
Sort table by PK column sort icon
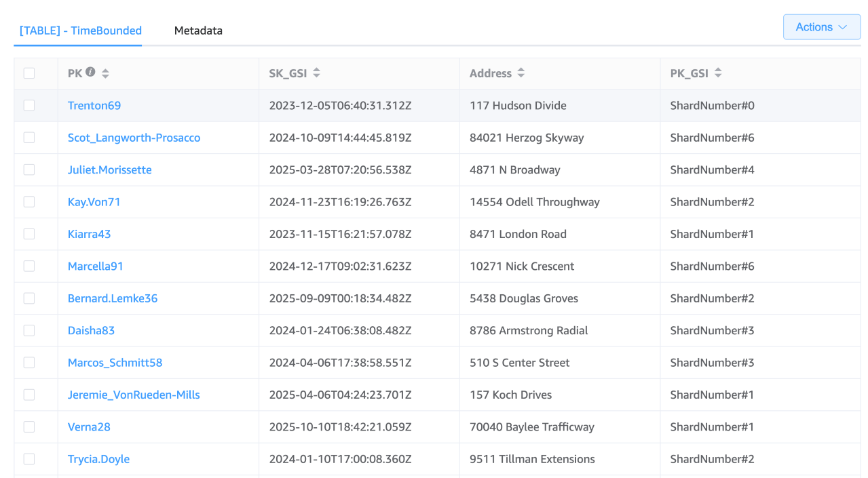pyautogui.click(x=105, y=73)
